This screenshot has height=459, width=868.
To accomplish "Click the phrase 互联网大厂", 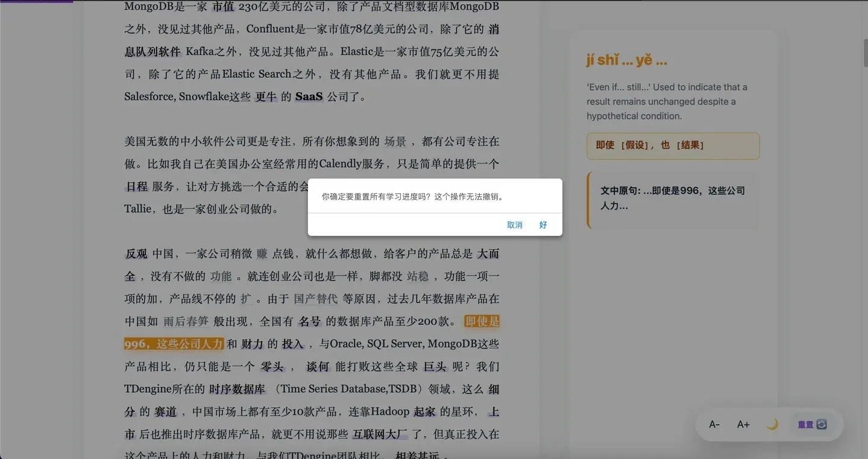I will click(x=380, y=434).
